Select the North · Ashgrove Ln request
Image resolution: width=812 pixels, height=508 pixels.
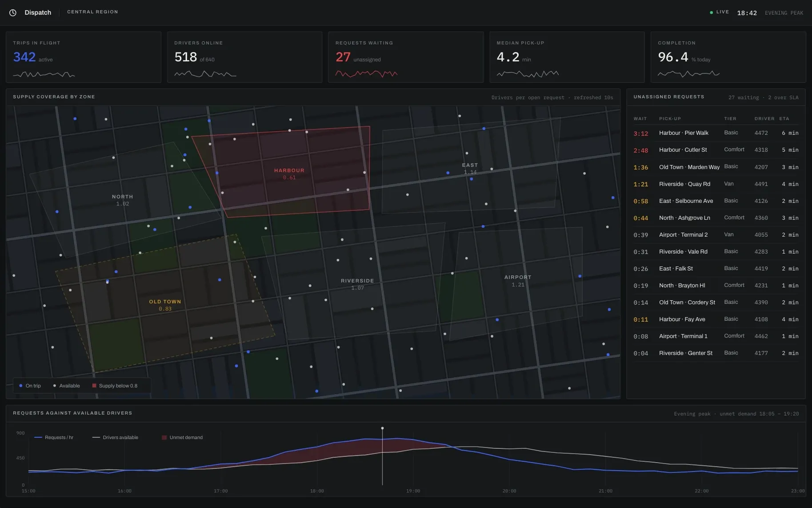pyautogui.click(x=716, y=218)
